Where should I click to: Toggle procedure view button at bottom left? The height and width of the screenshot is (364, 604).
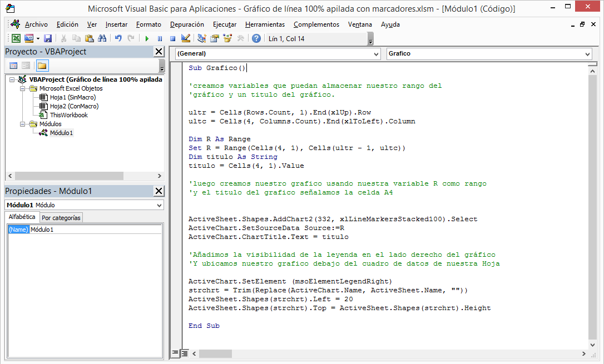[176, 353]
